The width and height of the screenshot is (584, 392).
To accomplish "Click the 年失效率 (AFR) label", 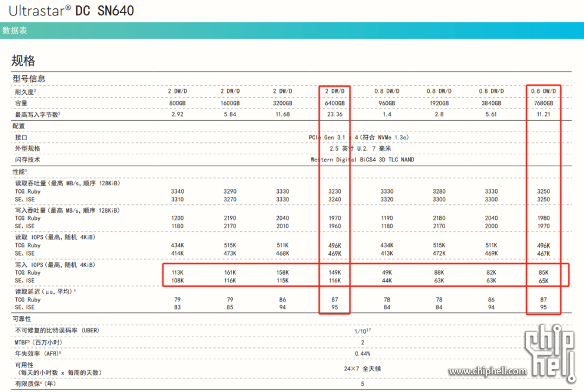I will [38, 354].
